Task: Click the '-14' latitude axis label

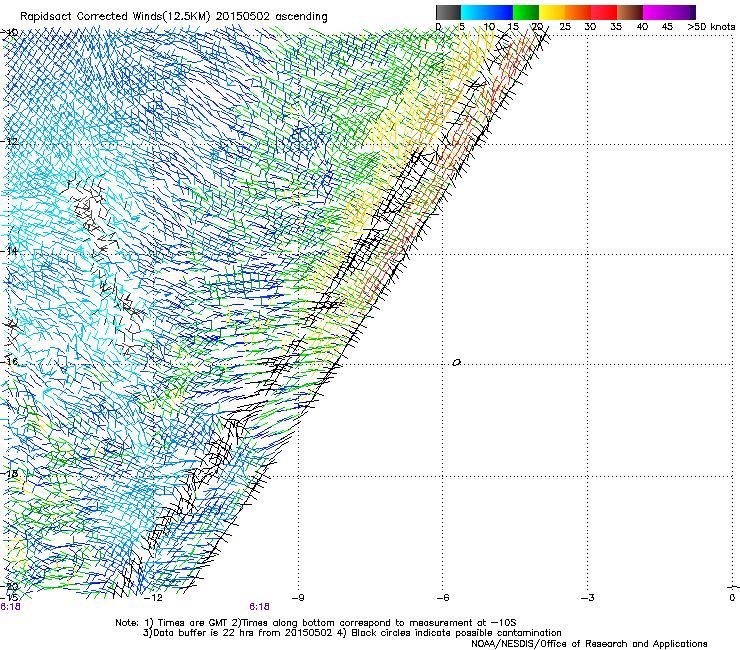Action: coord(9,251)
